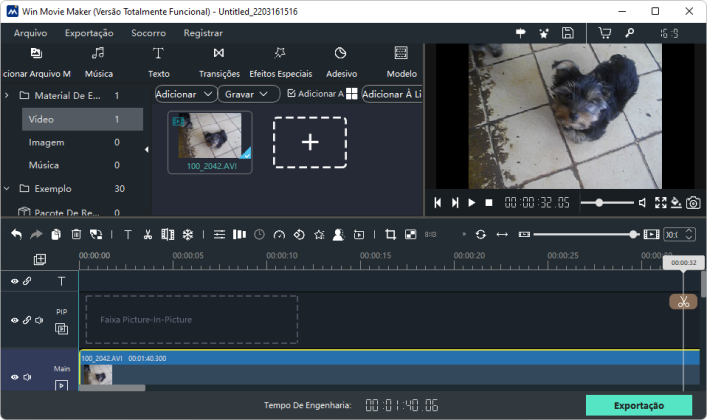The height and width of the screenshot is (420, 707).
Task: Open the Transições panel
Action: tap(219, 62)
